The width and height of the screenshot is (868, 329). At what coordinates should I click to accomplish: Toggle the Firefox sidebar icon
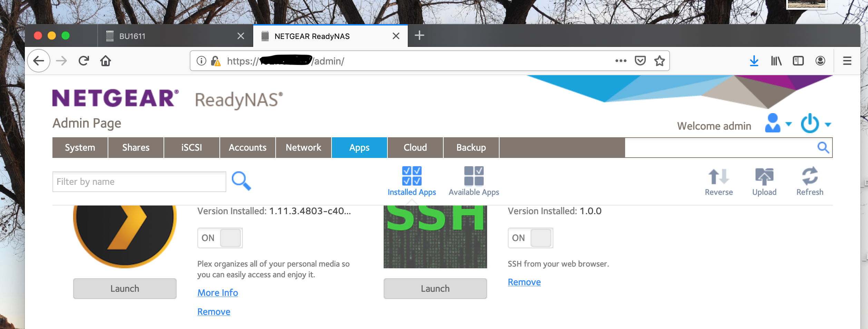(x=798, y=61)
